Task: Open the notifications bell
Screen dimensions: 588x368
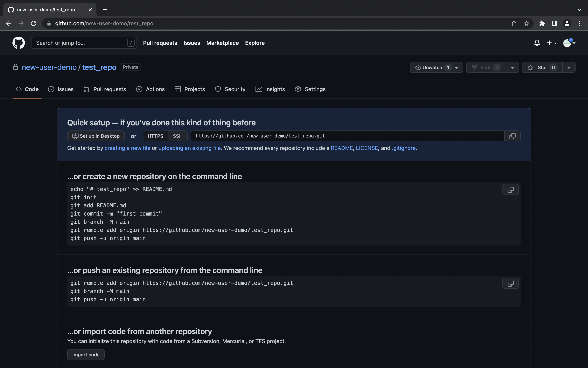Action: click(537, 43)
